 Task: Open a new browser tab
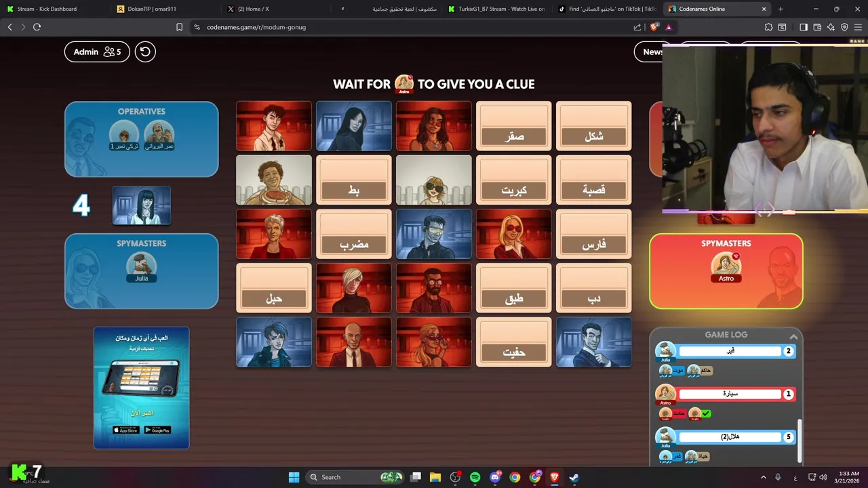(x=781, y=9)
